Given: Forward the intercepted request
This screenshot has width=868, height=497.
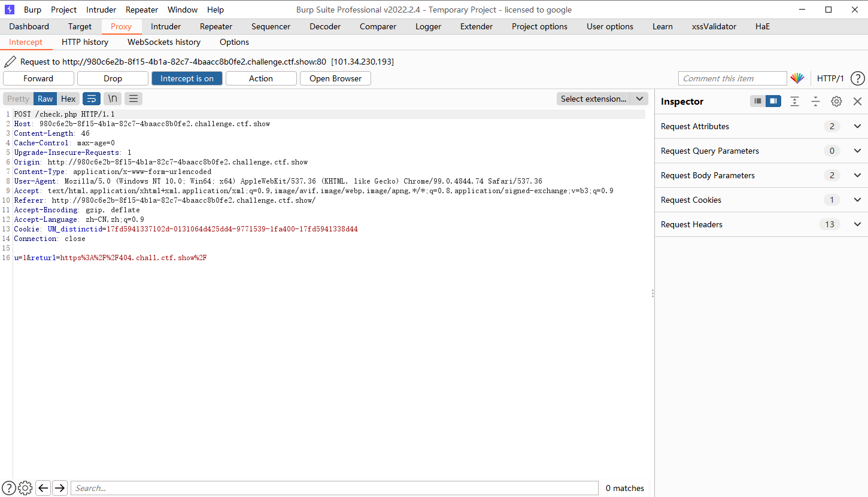Looking at the screenshot, I should [x=38, y=78].
